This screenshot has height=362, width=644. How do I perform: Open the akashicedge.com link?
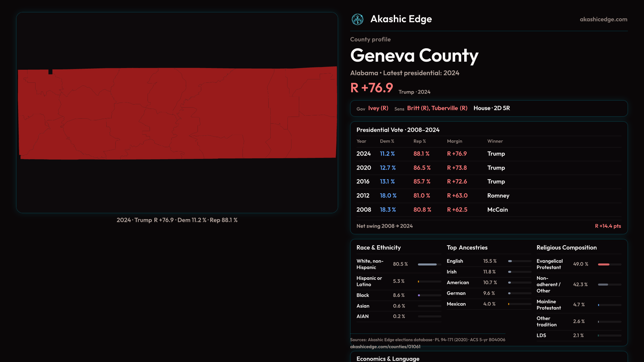tap(603, 19)
